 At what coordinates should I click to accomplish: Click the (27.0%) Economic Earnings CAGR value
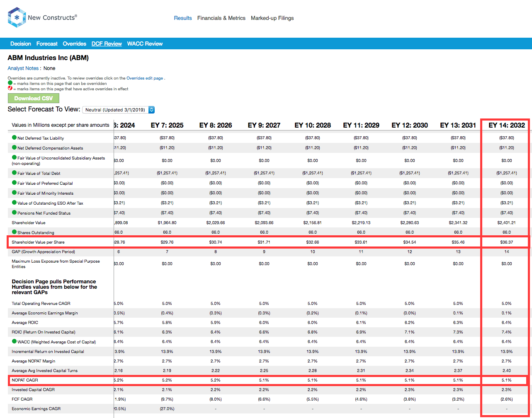point(167,409)
